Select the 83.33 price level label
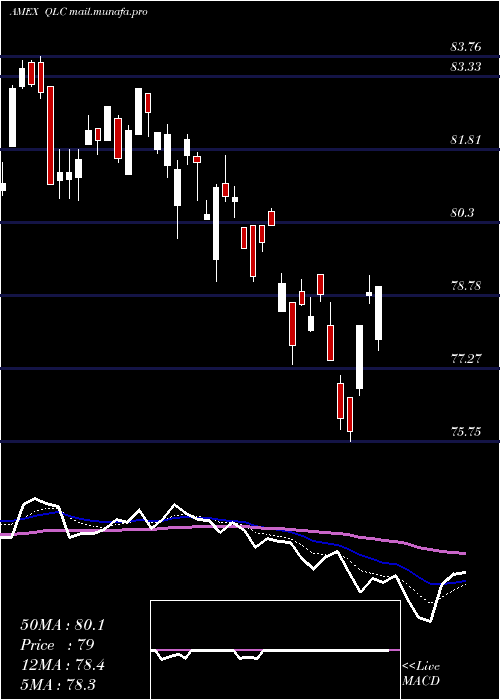The height and width of the screenshot is (700, 500). (x=466, y=67)
